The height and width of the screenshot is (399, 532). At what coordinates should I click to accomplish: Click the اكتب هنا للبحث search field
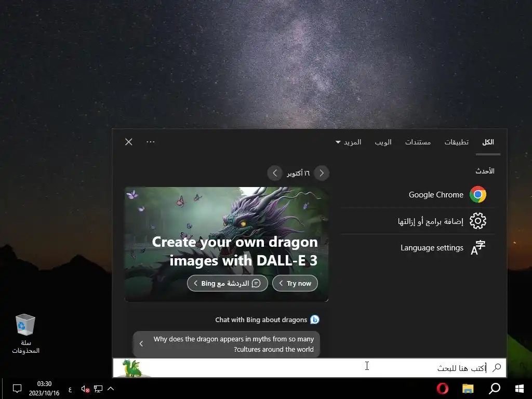[310, 368]
